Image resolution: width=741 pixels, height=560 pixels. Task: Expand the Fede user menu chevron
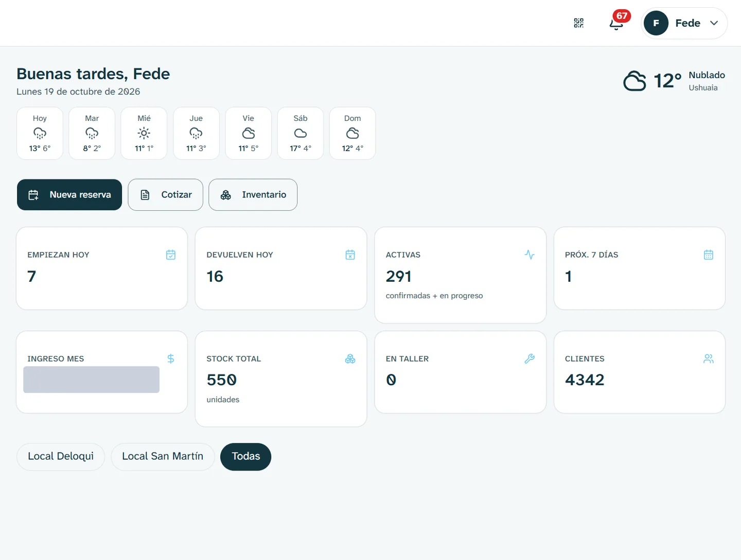714,23
